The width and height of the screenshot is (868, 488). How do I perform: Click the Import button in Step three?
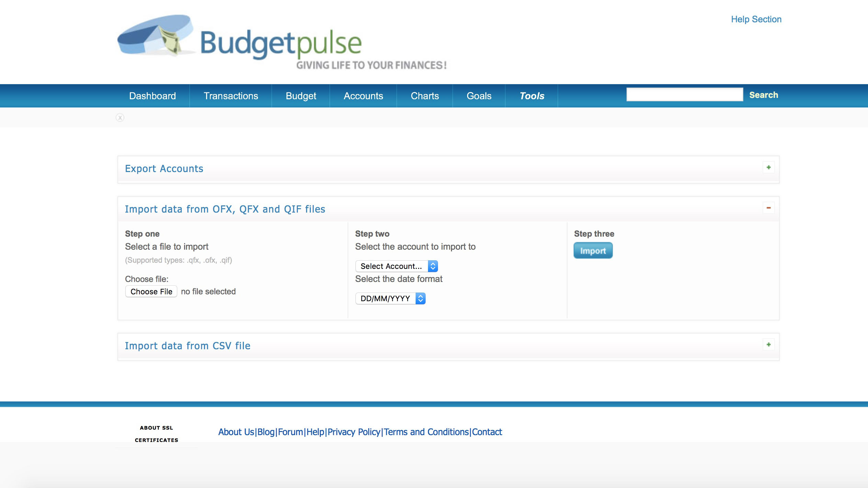[x=593, y=251]
